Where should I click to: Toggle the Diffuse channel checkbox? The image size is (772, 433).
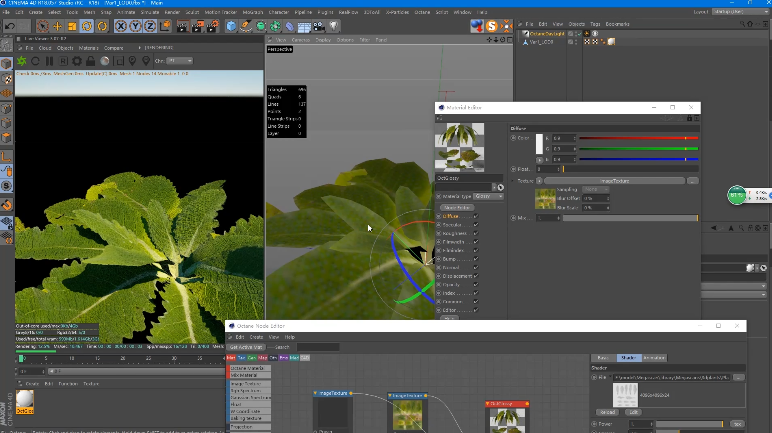pyautogui.click(x=476, y=216)
